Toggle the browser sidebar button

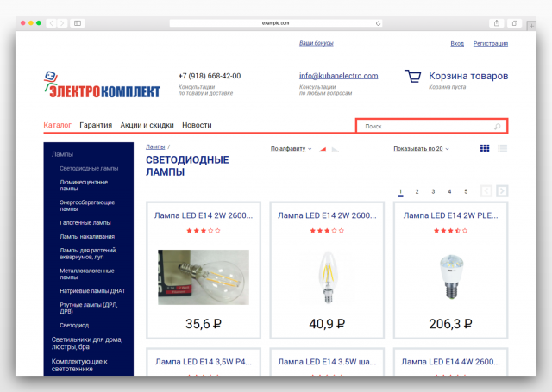[x=78, y=23]
